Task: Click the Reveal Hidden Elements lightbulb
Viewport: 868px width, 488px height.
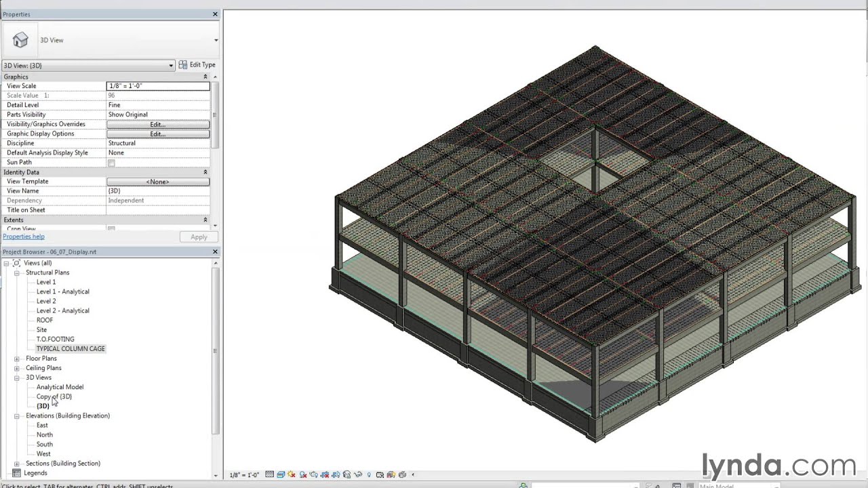Action: click(x=368, y=474)
